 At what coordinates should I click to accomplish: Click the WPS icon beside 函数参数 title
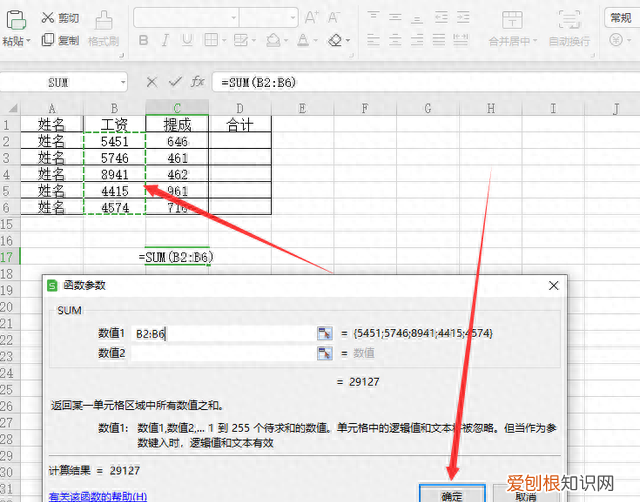(x=52, y=285)
